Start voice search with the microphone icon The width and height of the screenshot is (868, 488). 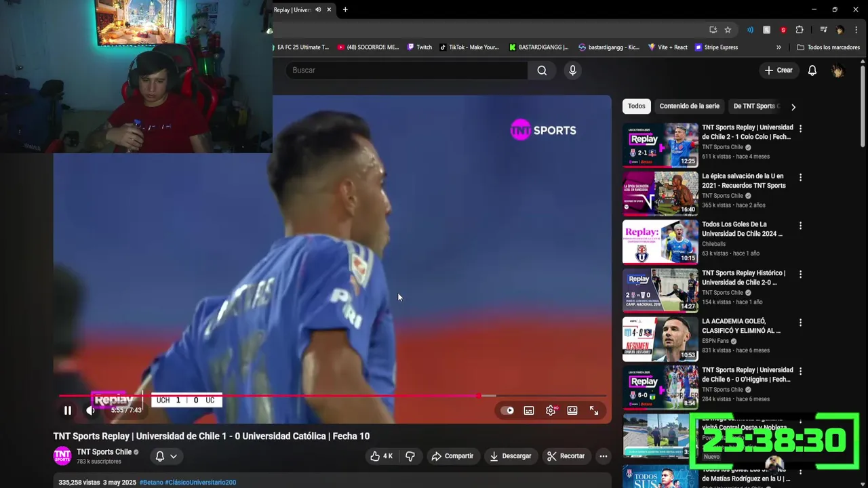click(x=573, y=70)
